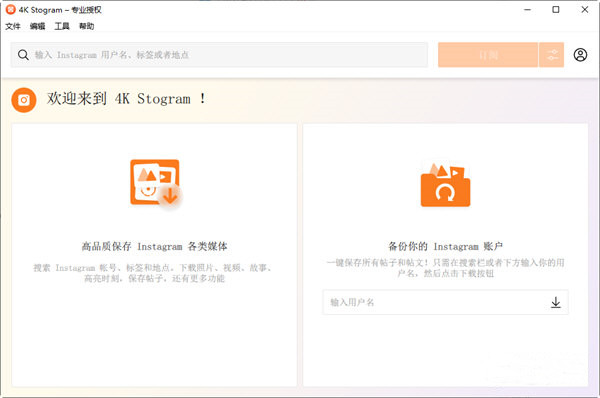Click the orange Instagram camera logo
This screenshot has height=398, width=600.
pyautogui.click(x=24, y=100)
